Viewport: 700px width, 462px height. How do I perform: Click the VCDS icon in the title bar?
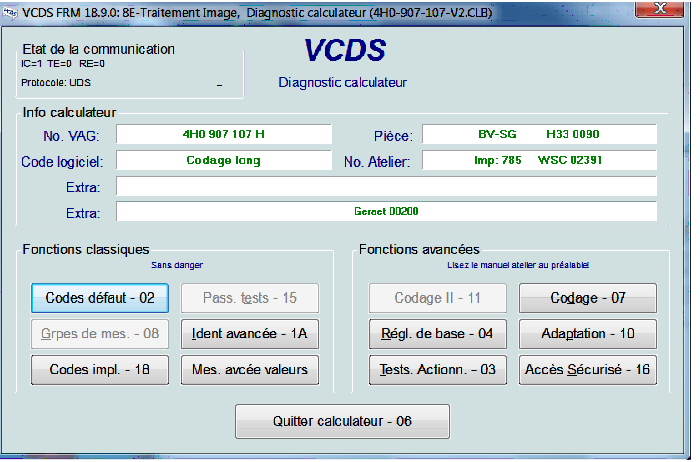(x=10, y=13)
